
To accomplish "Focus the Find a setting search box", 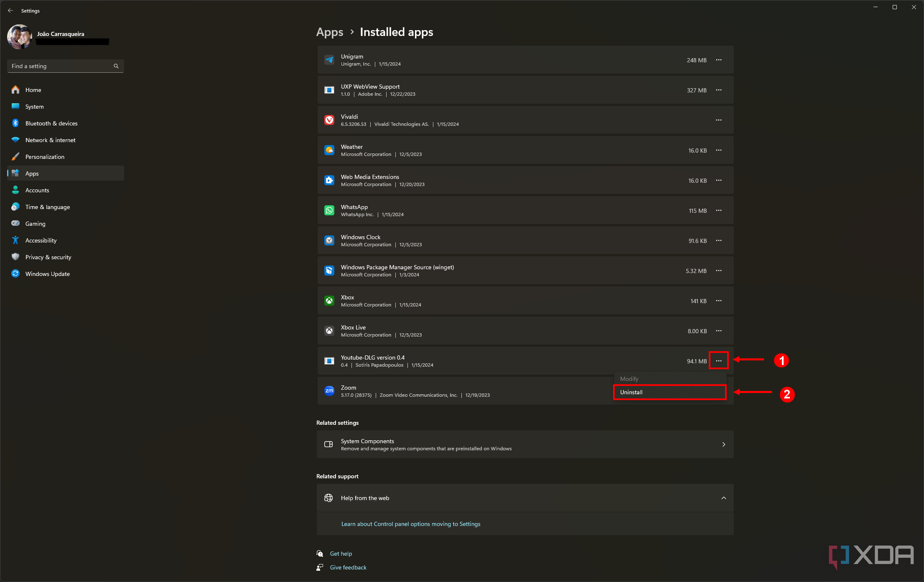I will [66, 66].
